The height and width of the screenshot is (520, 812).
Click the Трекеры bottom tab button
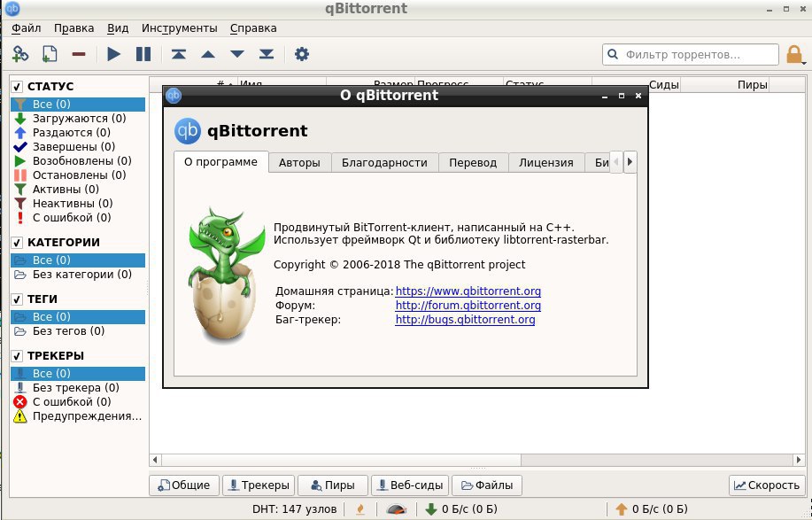pos(259,485)
